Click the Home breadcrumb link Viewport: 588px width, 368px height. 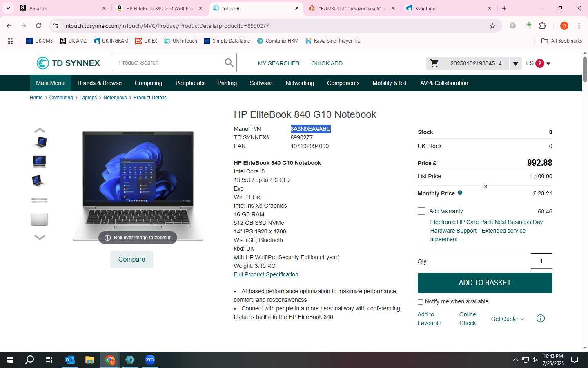tap(36, 98)
